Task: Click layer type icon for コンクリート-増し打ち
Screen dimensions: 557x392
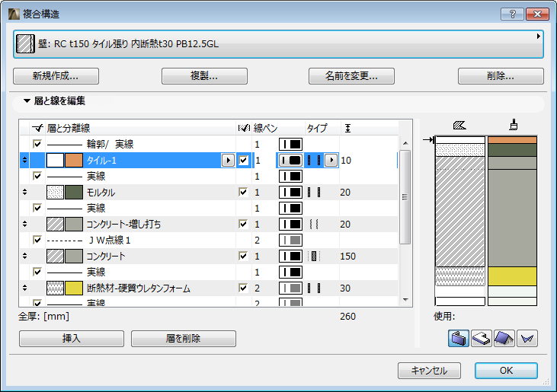Action: (x=314, y=225)
